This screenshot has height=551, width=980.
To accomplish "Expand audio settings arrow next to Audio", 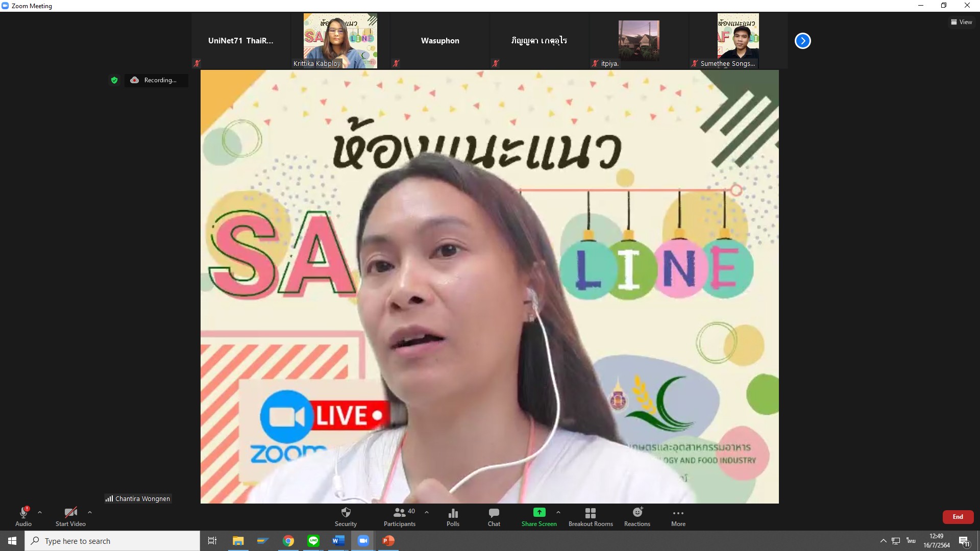I will (x=40, y=512).
